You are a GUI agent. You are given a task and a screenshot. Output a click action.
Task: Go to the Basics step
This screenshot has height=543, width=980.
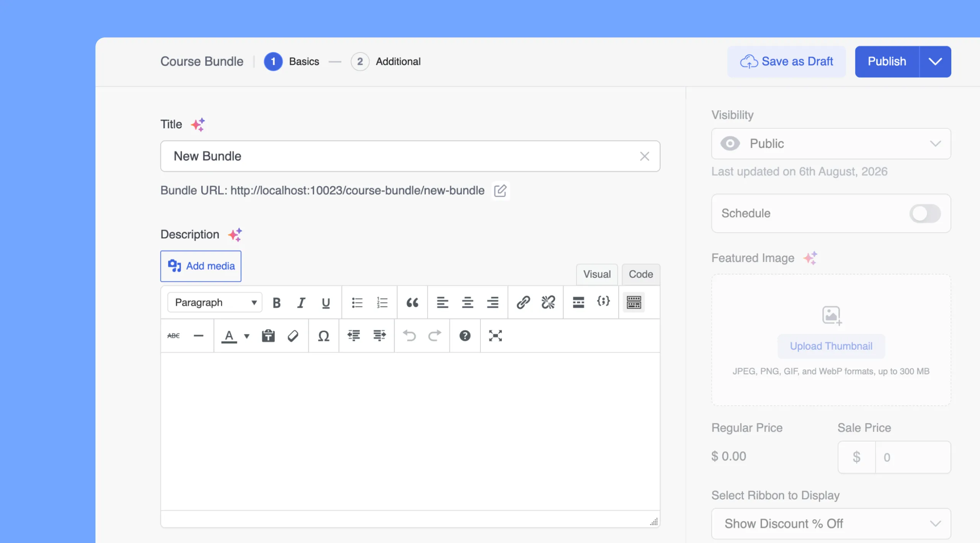291,62
